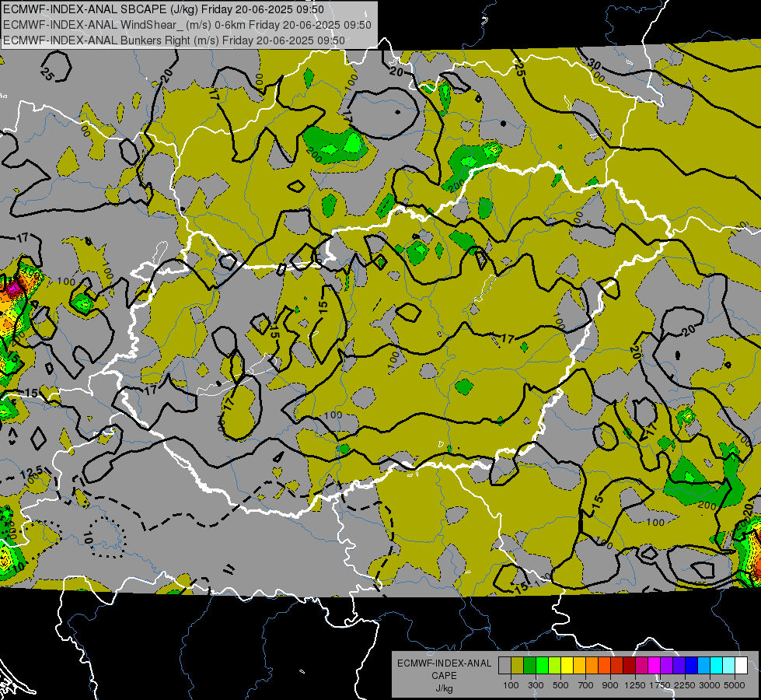Click the 12.5 dashed contour label
Image resolution: width=761 pixels, height=700 pixels.
pyautogui.click(x=32, y=473)
